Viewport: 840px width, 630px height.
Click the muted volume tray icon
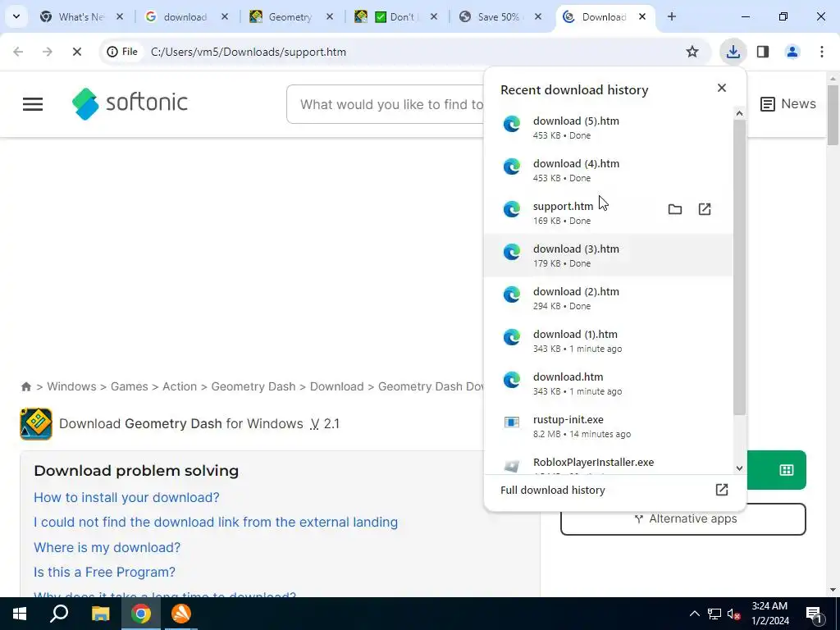tap(733, 614)
